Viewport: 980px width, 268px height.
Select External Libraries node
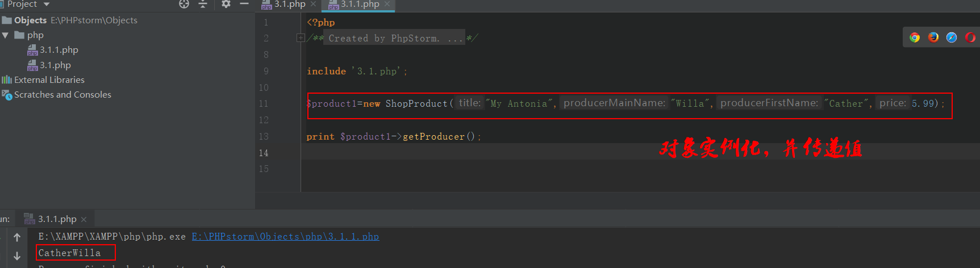43,80
